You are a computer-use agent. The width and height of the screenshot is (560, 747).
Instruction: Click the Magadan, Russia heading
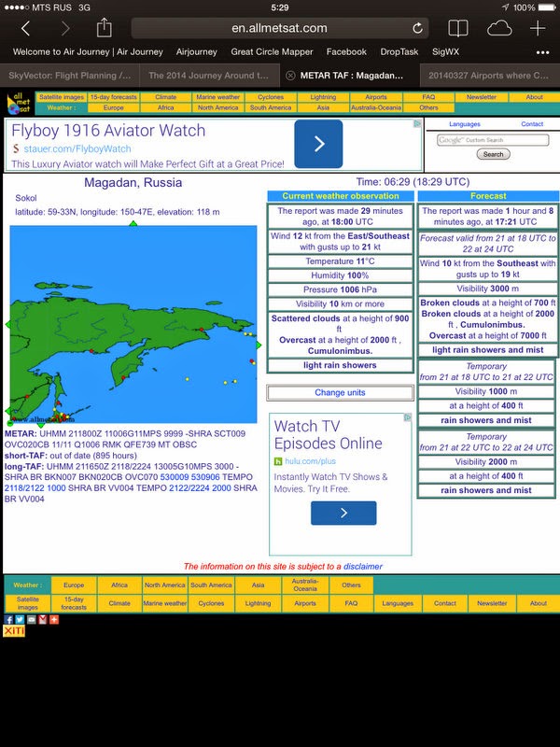[x=133, y=182]
